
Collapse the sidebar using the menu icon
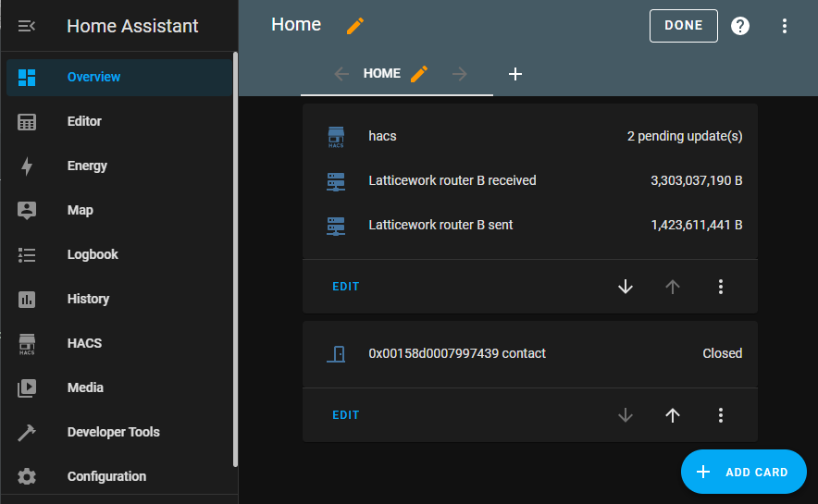[27, 26]
